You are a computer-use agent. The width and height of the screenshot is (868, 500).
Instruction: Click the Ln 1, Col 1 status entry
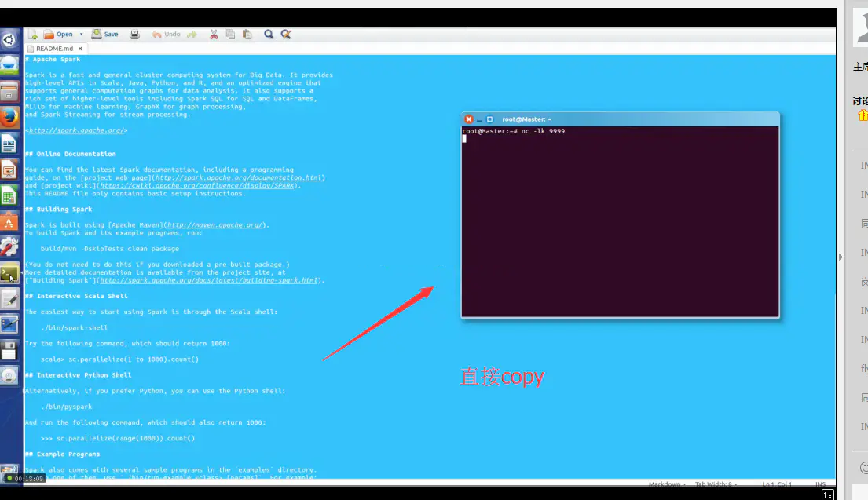tap(777, 484)
